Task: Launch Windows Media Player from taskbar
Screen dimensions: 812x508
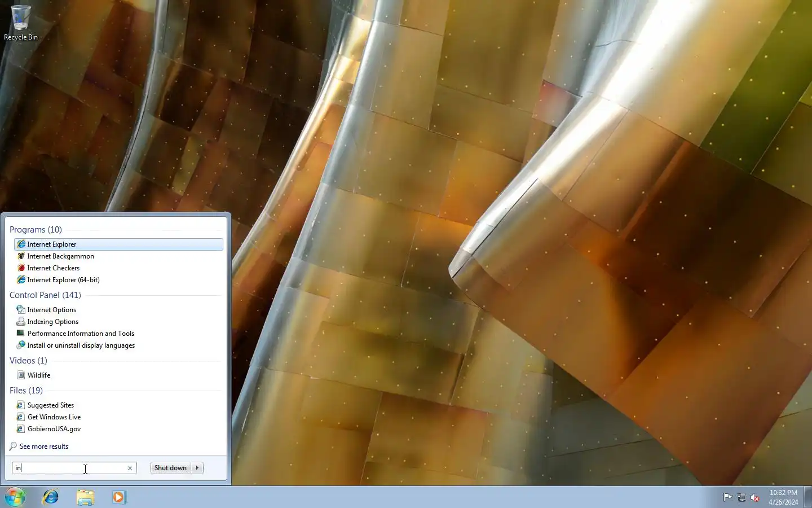Action: click(x=119, y=497)
